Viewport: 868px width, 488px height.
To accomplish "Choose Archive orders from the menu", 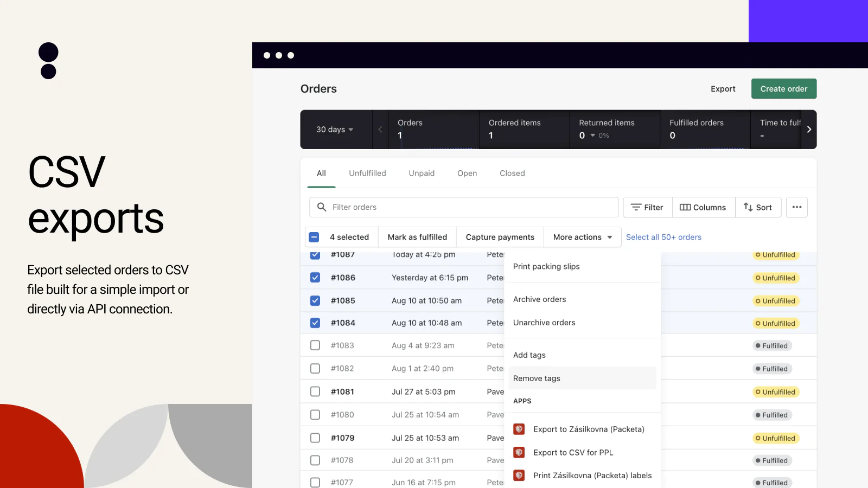I will click(x=539, y=299).
